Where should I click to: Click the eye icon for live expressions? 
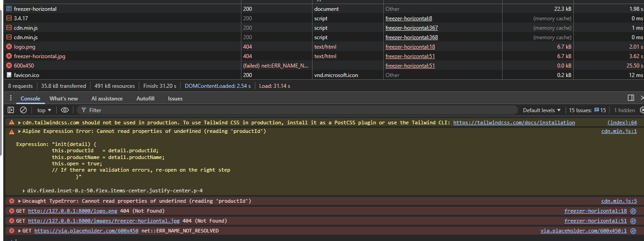click(x=65, y=110)
